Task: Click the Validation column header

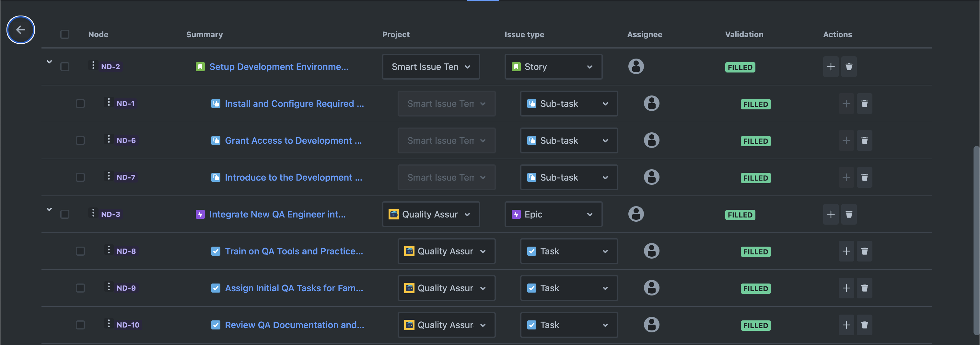Action: tap(744, 35)
